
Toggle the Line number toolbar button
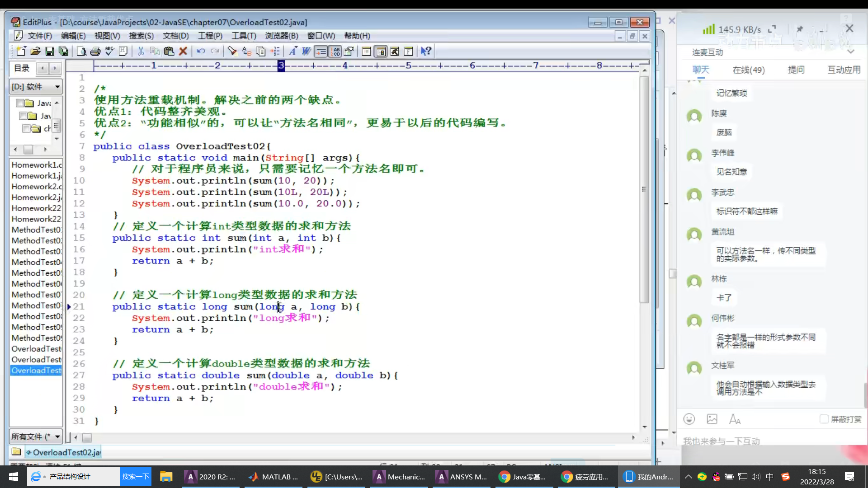tap(335, 51)
